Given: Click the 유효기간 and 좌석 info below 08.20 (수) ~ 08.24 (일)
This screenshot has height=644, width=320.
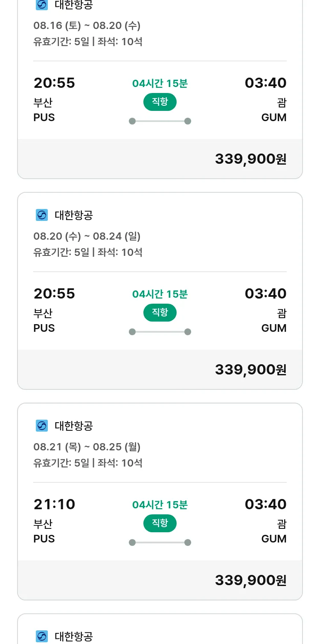Looking at the screenshot, I should click(88, 252).
